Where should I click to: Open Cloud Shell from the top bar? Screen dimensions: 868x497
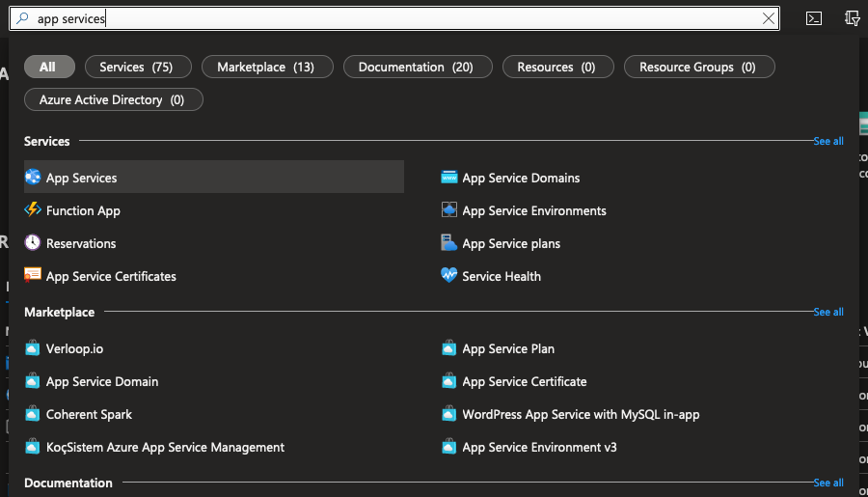point(814,18)
